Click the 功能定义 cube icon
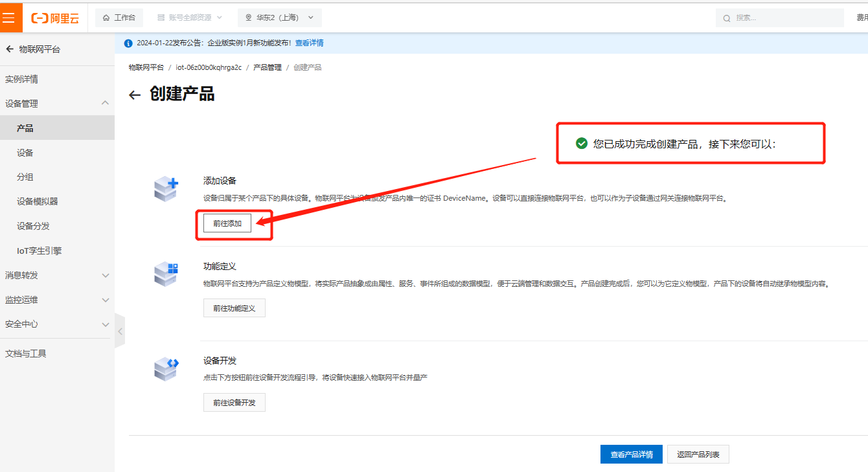This screenshot has width=868, height=472. [x=166, y=274]
